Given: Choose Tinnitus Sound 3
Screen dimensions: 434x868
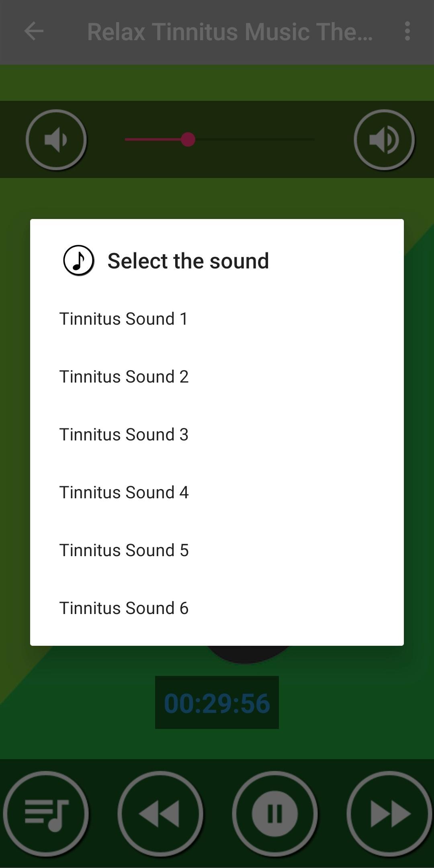Looking at the screenshot, I should click(217, 434).
